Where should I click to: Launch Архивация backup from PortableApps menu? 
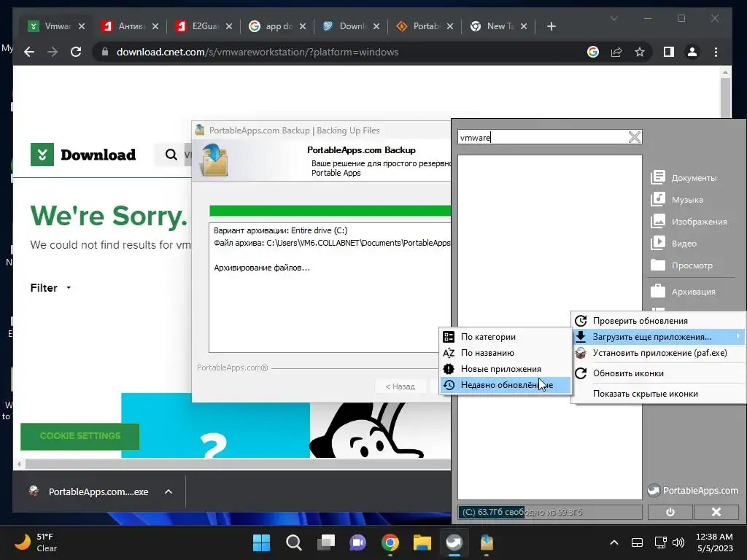(x=683, y=292)
